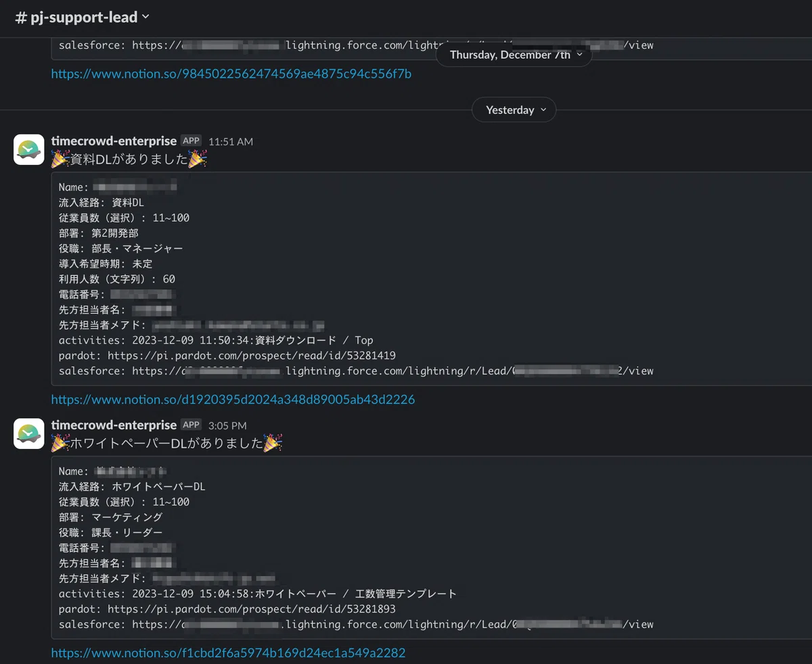Click activities line with 資料ダウンロード / Top
Viewport: 812px width, 664px height.
point(216,340)
